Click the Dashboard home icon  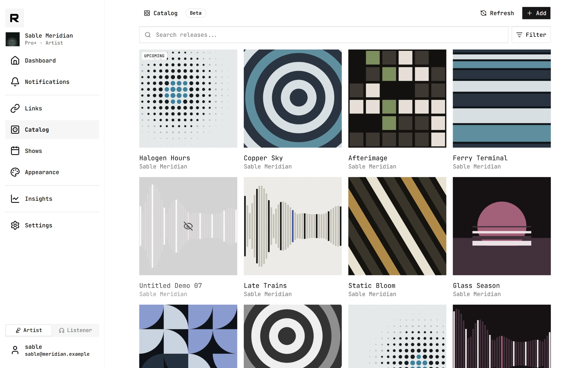(15, 60)
